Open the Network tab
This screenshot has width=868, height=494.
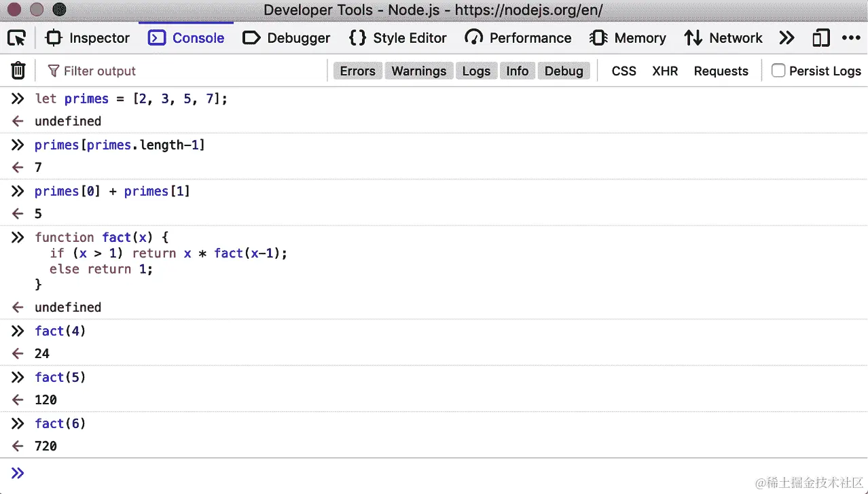pos(723,38)
